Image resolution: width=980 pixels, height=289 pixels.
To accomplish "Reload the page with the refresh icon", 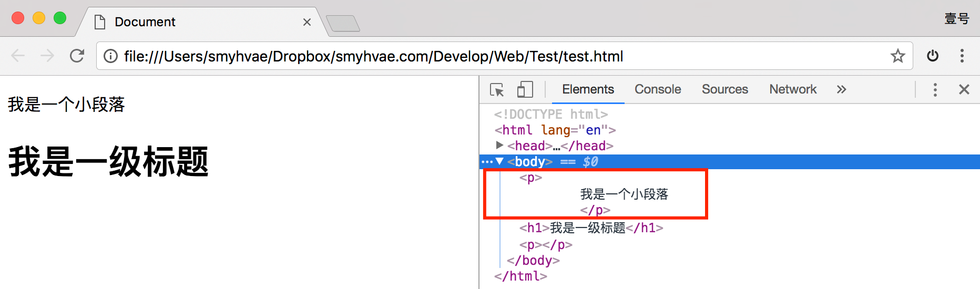I will click(77, 56).
